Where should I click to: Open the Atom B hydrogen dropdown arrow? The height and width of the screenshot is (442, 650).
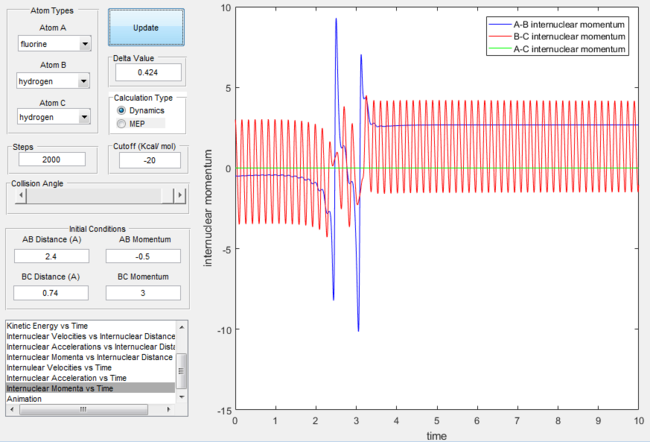[84, 81]
